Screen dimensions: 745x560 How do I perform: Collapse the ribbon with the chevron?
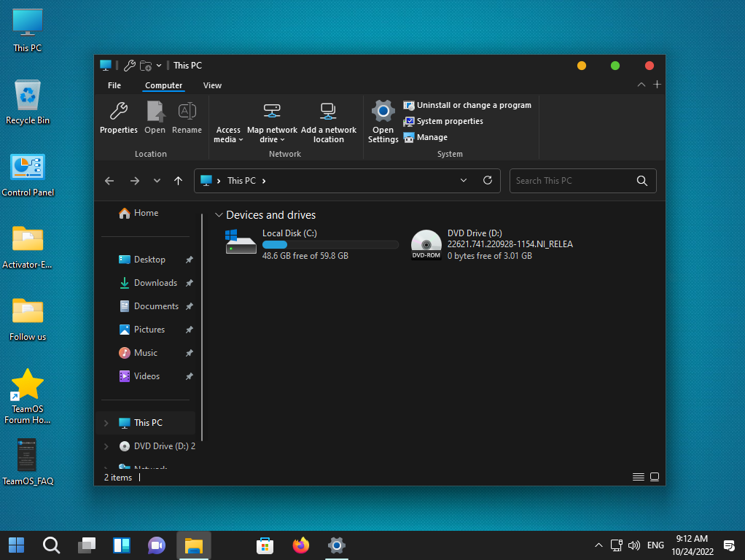point(641,85)
